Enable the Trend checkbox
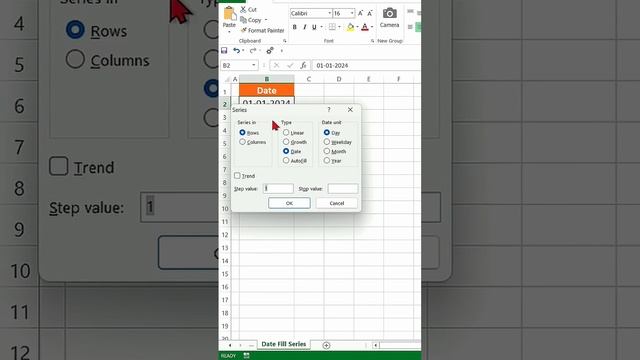Viewport: 640px width, 360px height. [x=237, y=176]
